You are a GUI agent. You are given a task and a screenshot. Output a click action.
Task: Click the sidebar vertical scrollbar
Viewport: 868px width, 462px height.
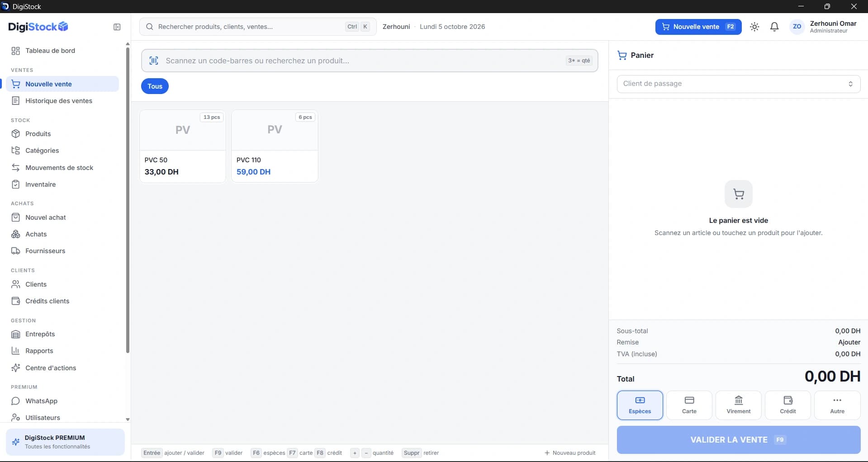[x=128, y=200]
